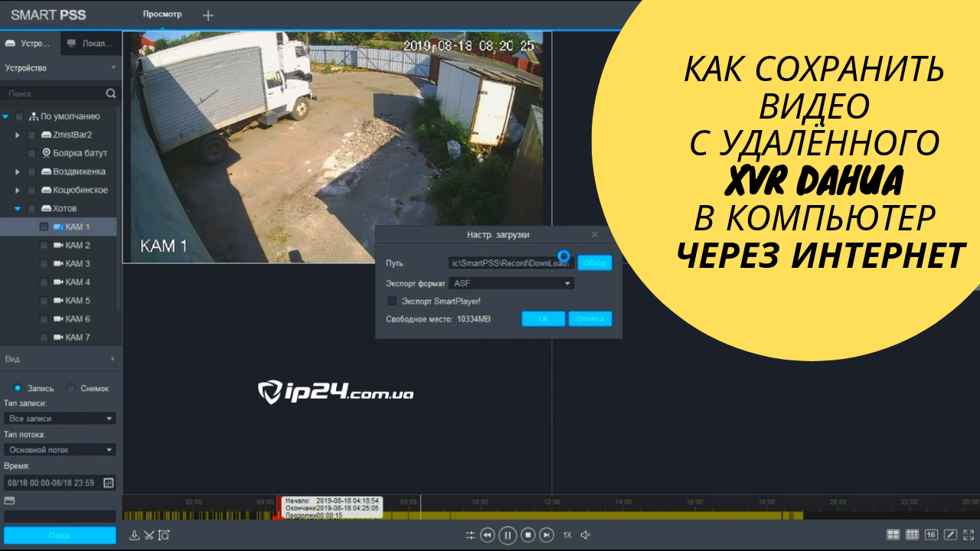Open the Локальные tab in sidebar
The width and height of the screenshot is (980, 551).
click(90, 43)
